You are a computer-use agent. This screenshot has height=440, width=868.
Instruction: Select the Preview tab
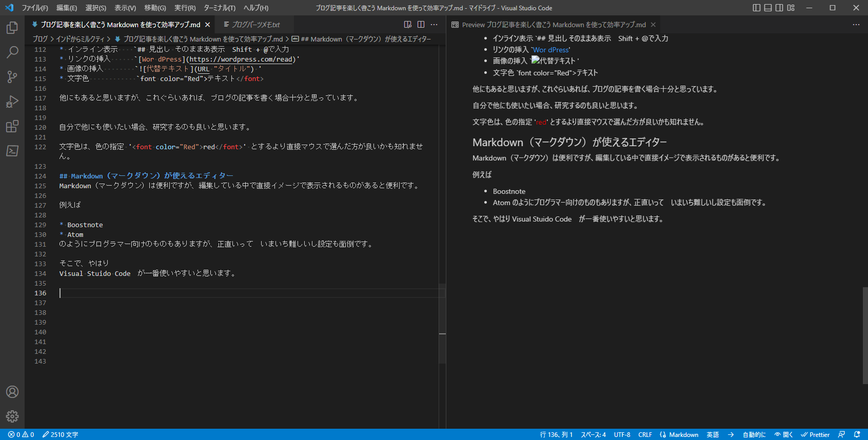[x=554, y=25]
